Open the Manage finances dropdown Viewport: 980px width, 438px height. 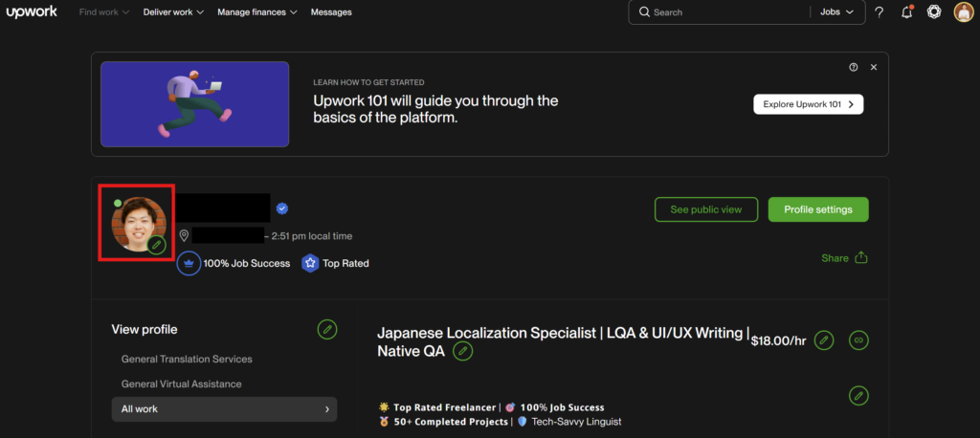256,12
